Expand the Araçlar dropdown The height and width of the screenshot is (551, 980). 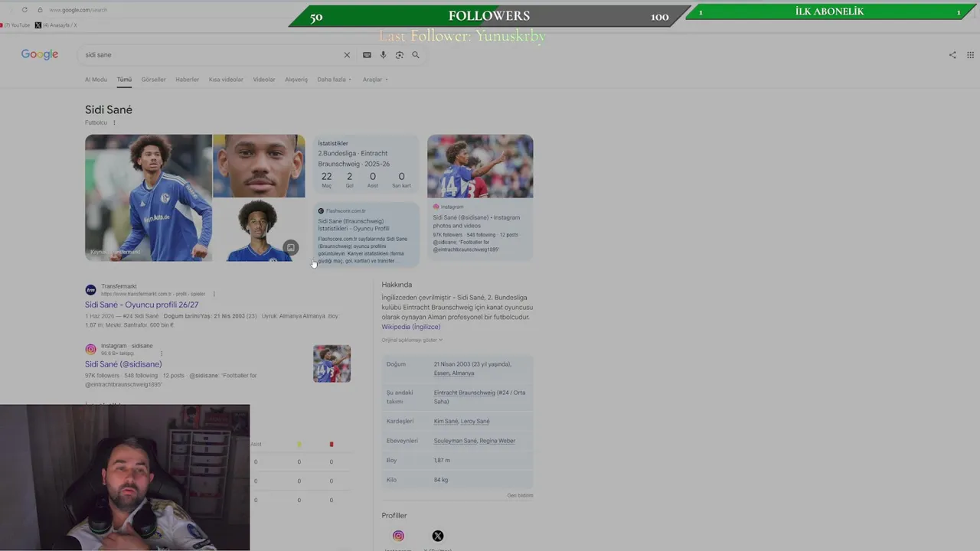pos(375,80)
